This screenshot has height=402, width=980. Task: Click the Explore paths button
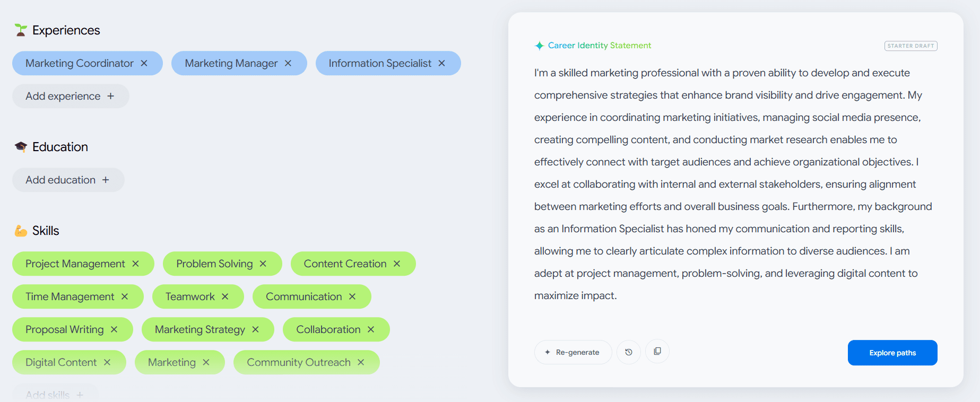click(892, 353)
